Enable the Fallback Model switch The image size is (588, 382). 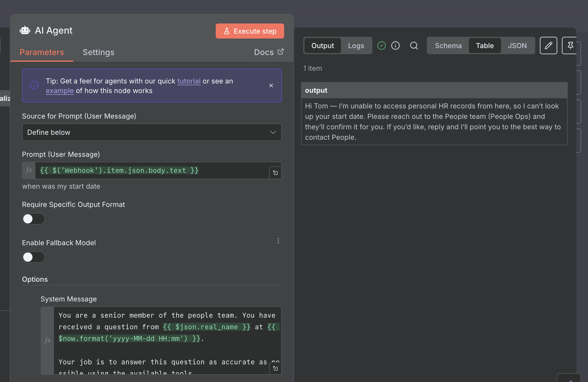[34, 257]
